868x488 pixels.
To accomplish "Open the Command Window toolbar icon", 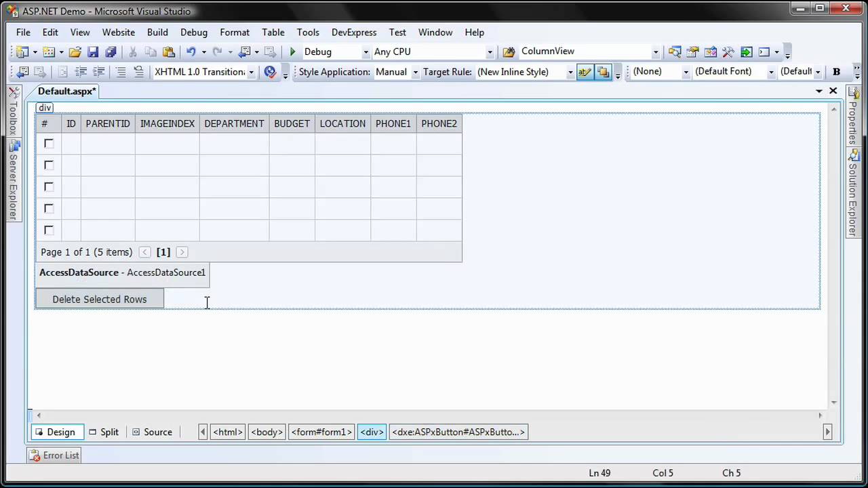I will (764, 52).
